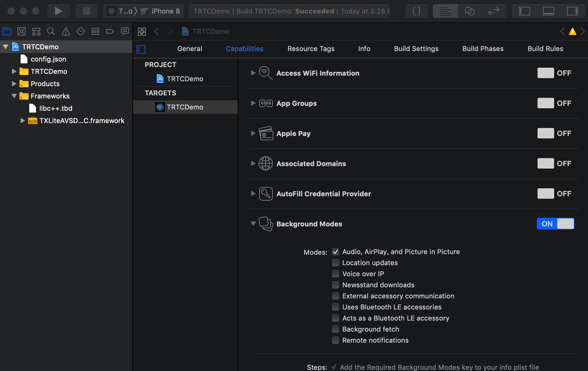
Task: Open the General tab
Action: point(190,49)
